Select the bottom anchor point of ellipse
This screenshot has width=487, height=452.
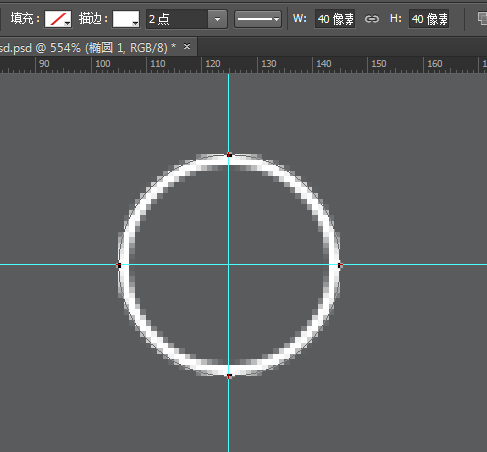click(x=229, y=376)
